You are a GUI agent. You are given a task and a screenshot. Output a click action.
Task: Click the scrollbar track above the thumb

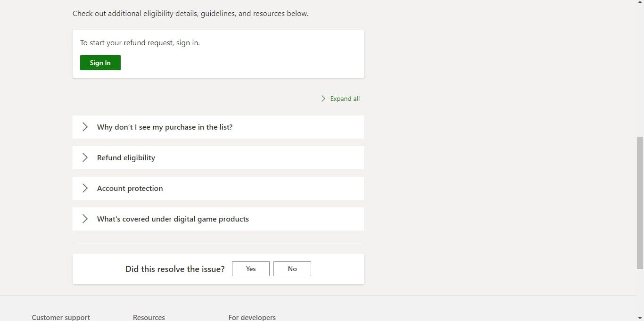(640, 71)
